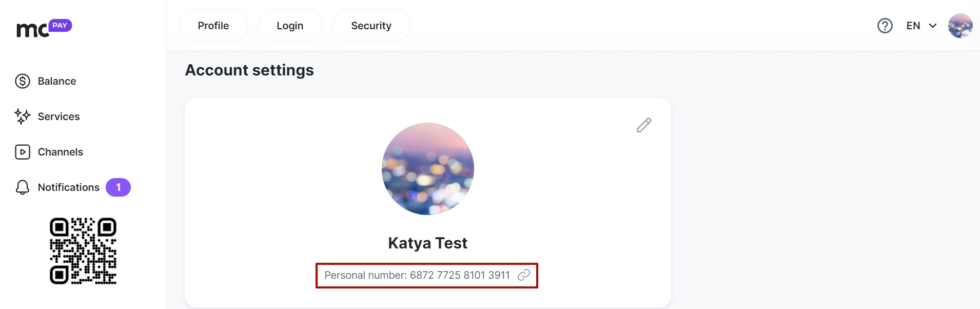This screenshot has height=309, width=980.
Task: Click the Balance dollar icon
Action: pyautogui.click(x=23, y=81)
